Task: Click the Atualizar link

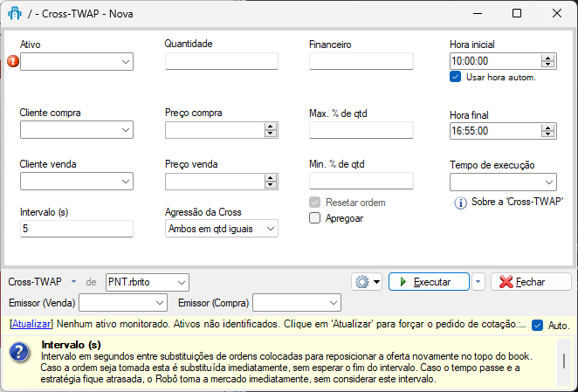Action: [x=31, y=324]
